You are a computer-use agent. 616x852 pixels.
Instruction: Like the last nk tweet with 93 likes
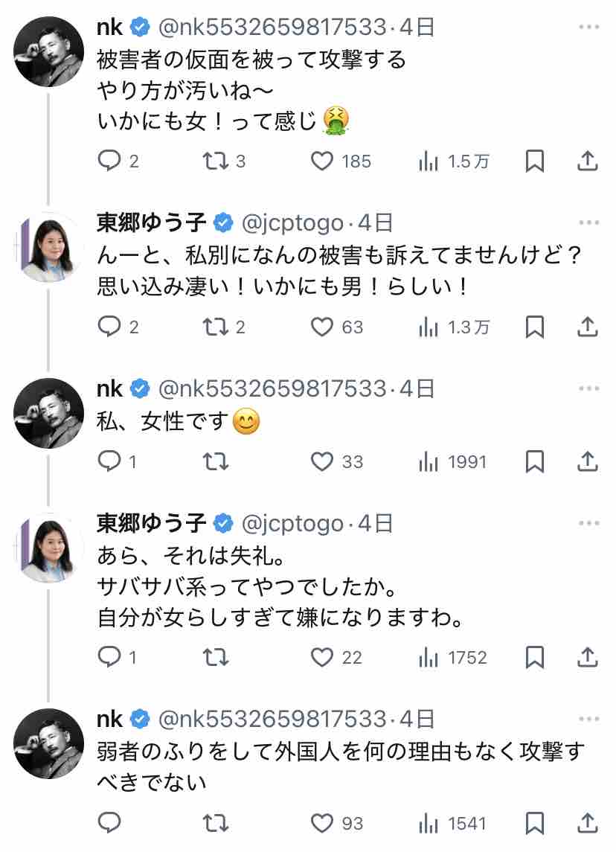(x=321, y=823)
